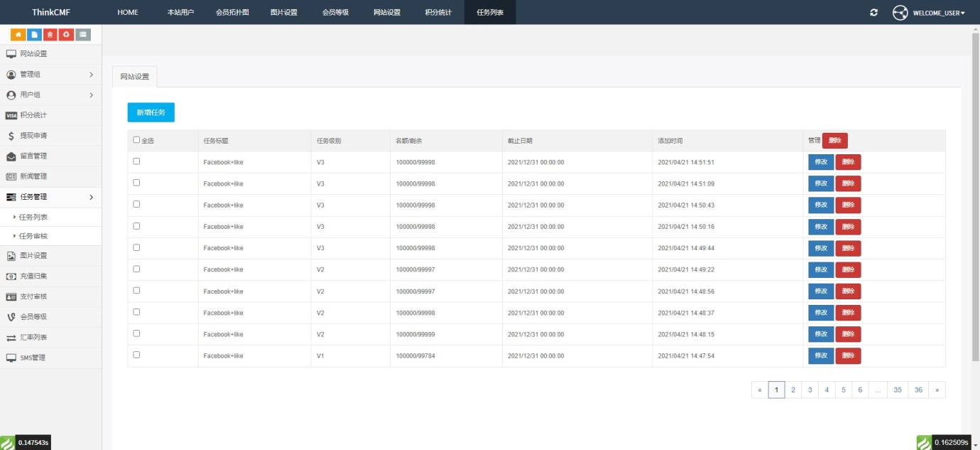Screen dimensions: 980x450
Task: Click the user avatar icon in header
Action: click(900, 13)
